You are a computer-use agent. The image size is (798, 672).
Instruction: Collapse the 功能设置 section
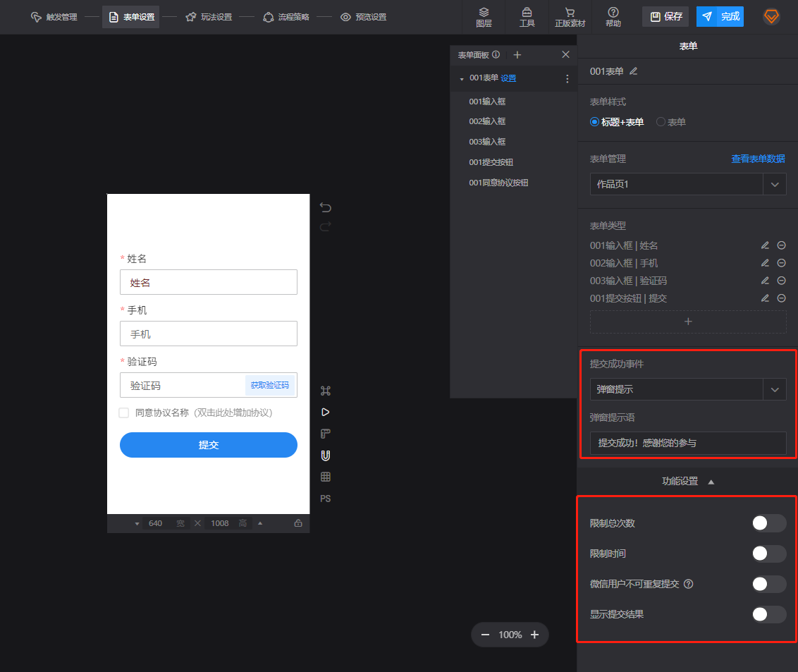coord(687,481)
